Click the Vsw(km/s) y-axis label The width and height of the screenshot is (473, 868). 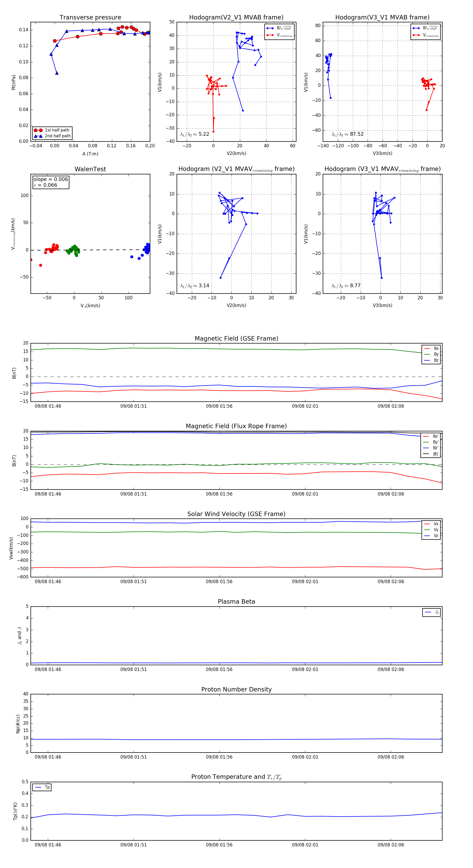[11, 549]
